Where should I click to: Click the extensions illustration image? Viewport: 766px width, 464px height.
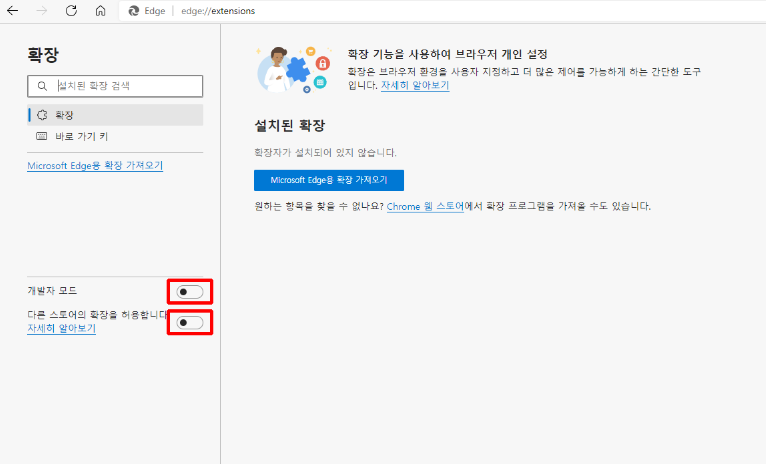tap(294, 69)
